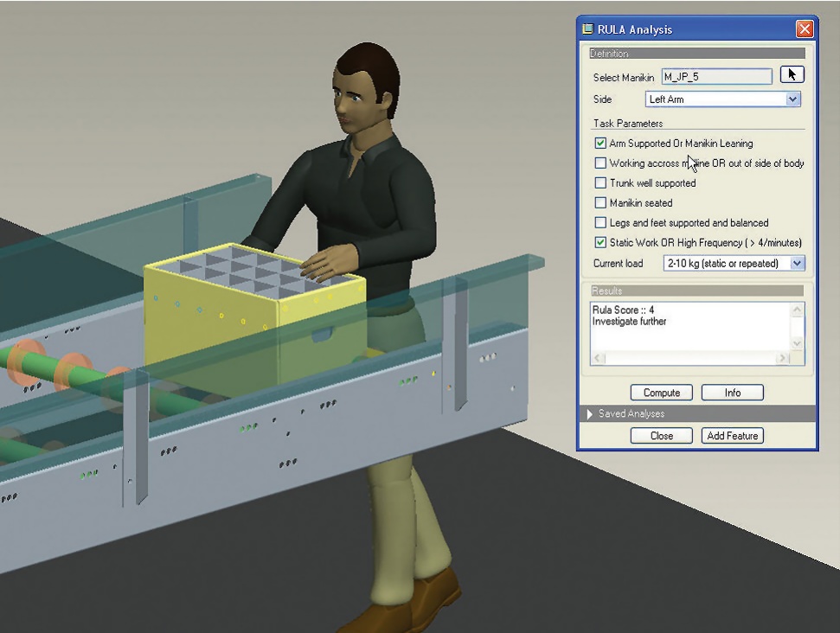This screenshot has height=633, width=840.
Task: Click the Info button
Action: (732, 393)
